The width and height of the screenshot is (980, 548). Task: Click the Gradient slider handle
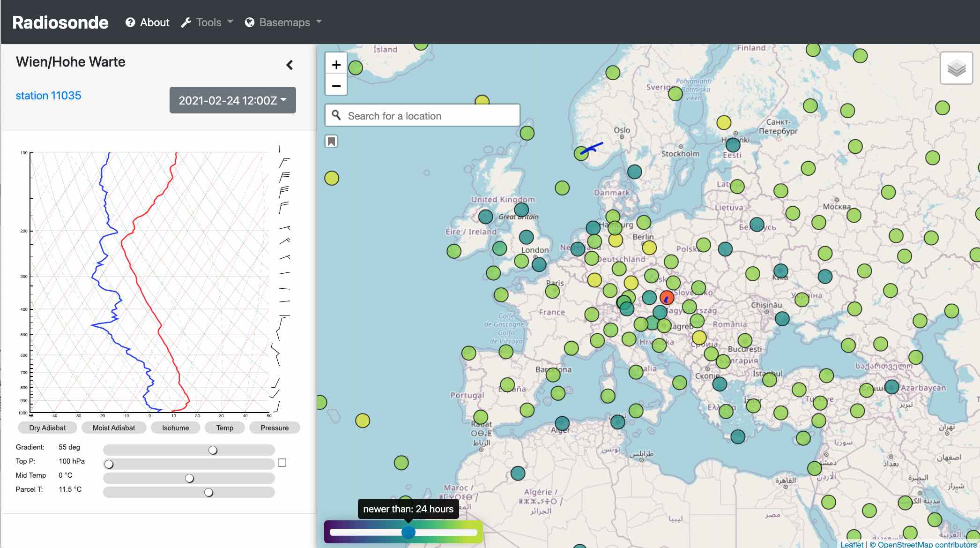pos(213,450)
